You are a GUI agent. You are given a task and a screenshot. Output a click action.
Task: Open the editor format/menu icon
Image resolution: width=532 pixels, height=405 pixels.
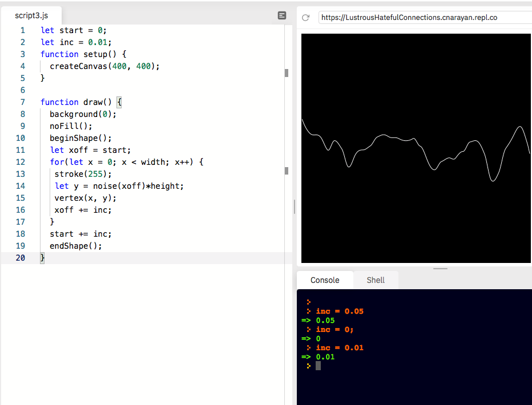point(281,15)
